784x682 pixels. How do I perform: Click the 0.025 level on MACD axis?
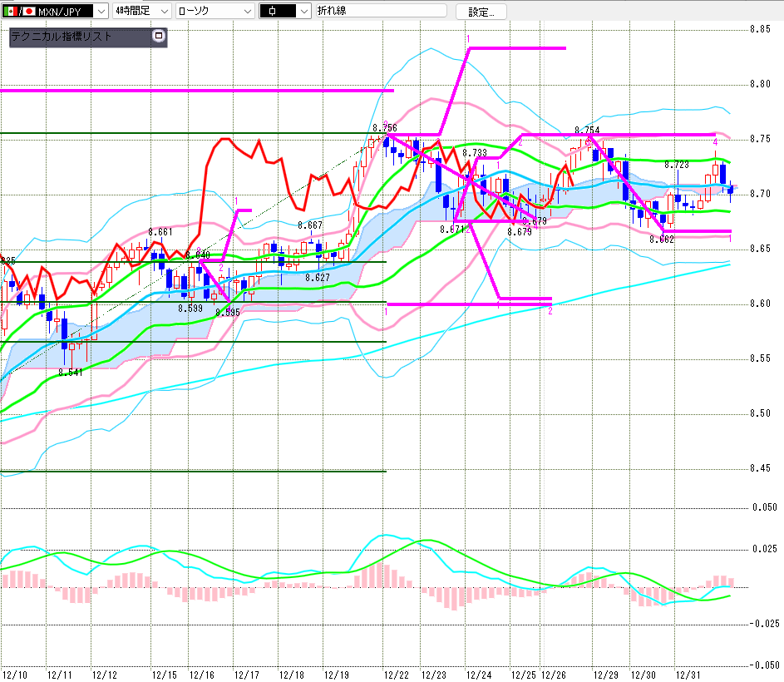coord(764,548)
